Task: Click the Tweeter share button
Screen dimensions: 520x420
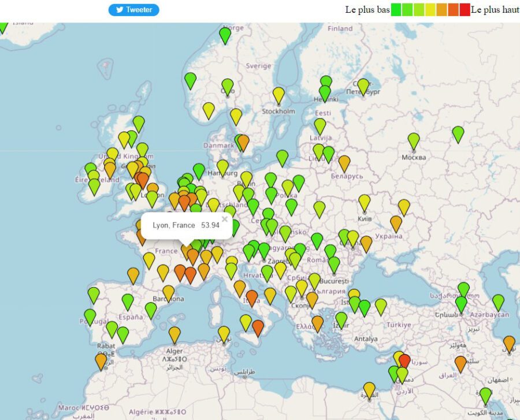Action: pyautogui.click(x=133, y=10)
